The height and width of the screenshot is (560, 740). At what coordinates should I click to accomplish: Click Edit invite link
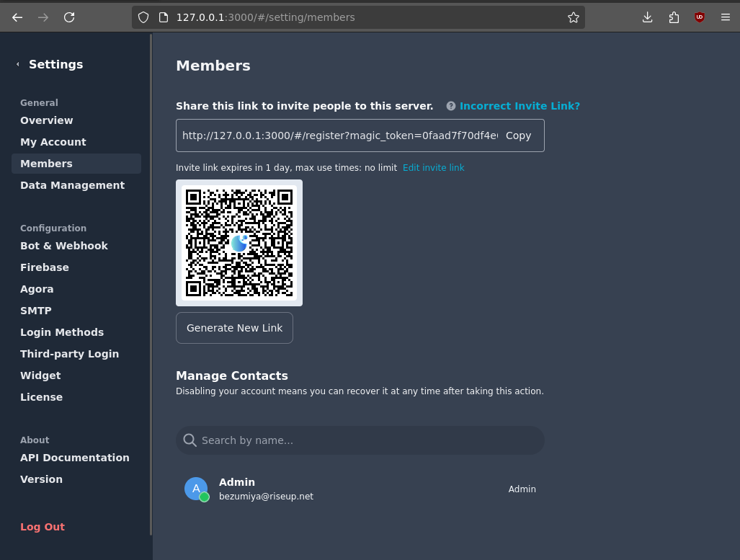pos(433,168)
